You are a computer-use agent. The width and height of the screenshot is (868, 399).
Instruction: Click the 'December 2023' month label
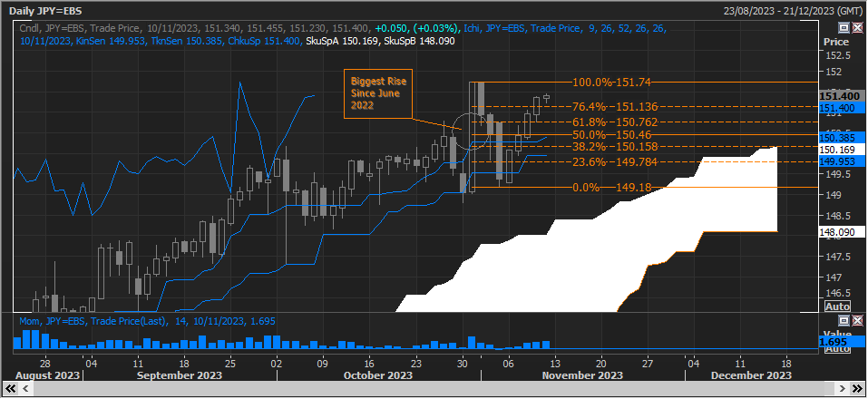pyautogui.click(x=751, y=375)
